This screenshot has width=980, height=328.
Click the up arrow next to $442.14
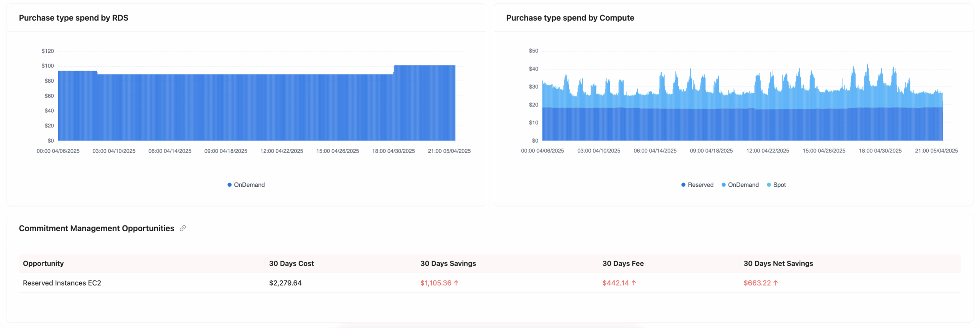634,283
